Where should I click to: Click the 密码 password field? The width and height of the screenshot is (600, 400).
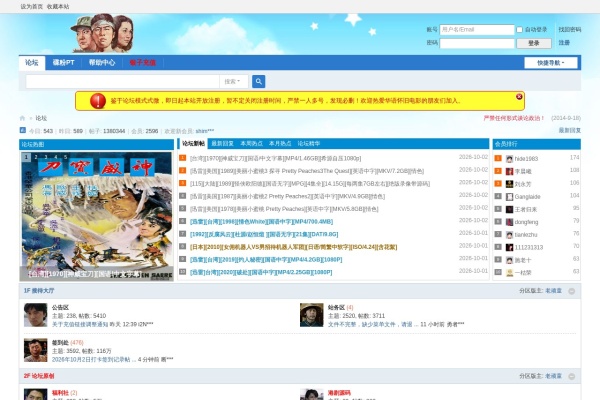[477, 43]
